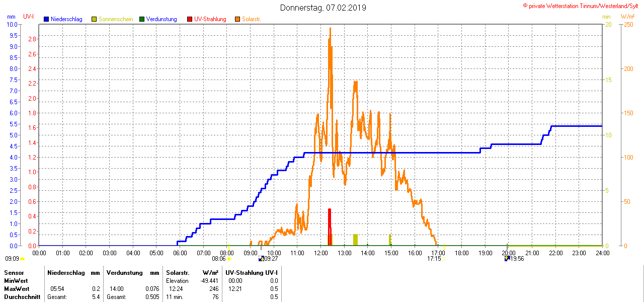Screen dimensions: 644x302
Task: Click the moon icon beside 09:27
Action: [x=261, y=259]
